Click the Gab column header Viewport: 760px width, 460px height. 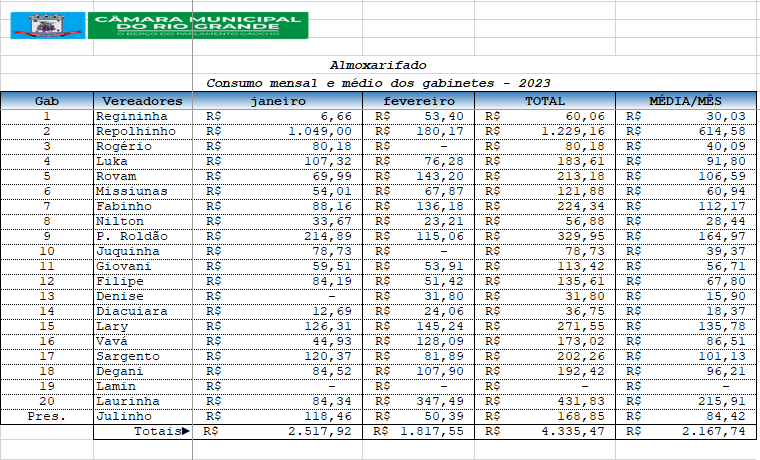(46, 101)
